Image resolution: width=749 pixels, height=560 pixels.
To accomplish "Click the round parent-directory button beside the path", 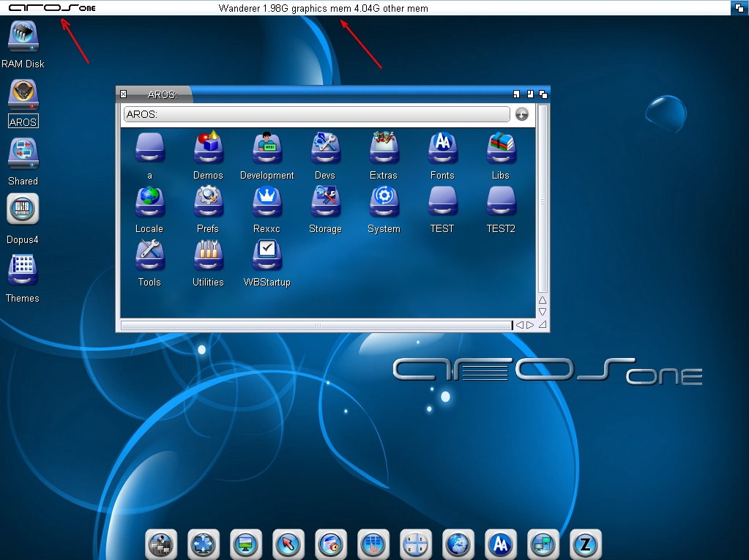I will (x=521, y=114).
